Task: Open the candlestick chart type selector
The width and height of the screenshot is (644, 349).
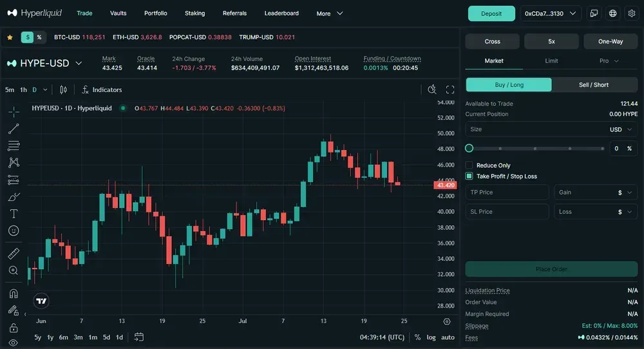Action: [63, 90]
